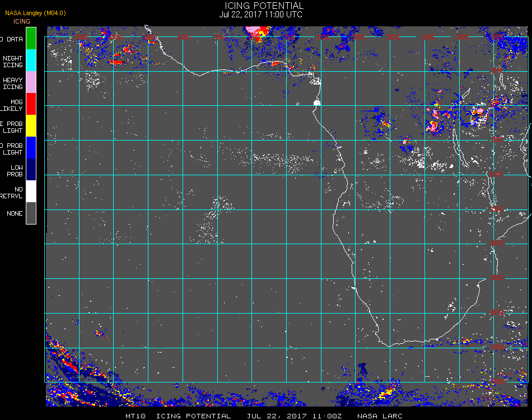Click the '20S' latitude label
Screen dimensions: 532x420
pyautogui.click(x=497, y=243)
